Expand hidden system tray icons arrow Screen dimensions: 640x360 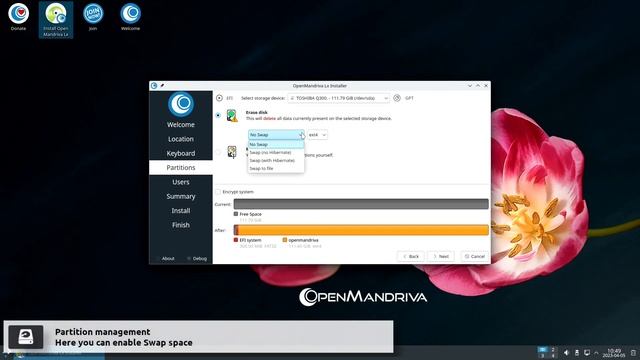[x=596, y=353]
